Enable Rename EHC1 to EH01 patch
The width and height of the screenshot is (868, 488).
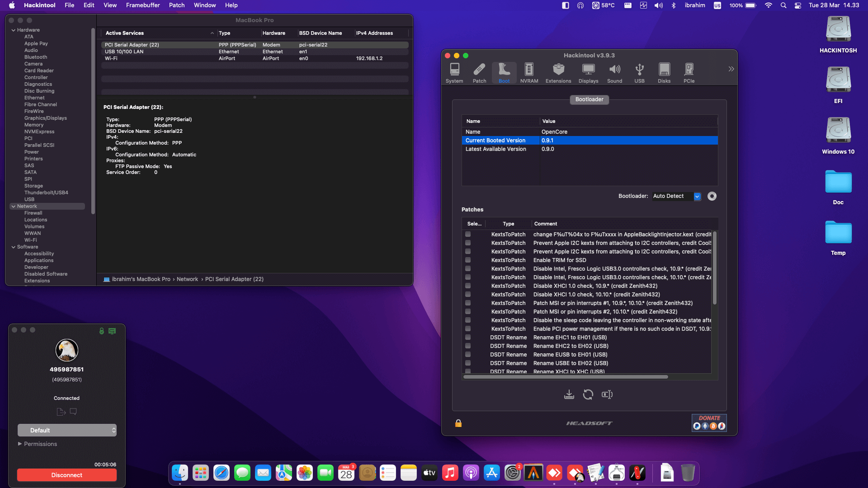pyautogui.click(x=468, y=338)
